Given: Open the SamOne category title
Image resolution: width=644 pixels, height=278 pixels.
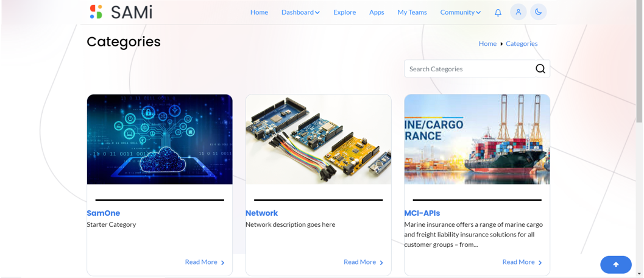Looking at the screenshot, I should [104, 213].
